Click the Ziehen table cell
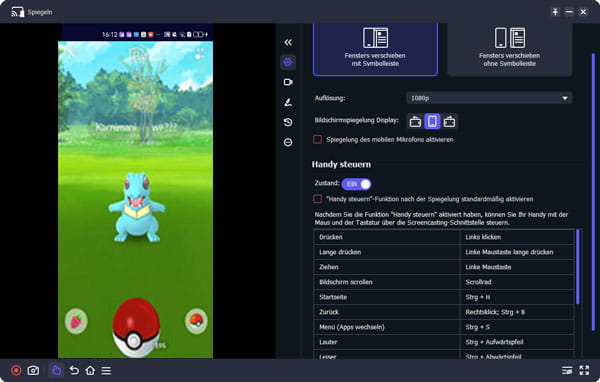Image resolution: width=600 pixels, height=382 pixels. (x=386, y=267)
